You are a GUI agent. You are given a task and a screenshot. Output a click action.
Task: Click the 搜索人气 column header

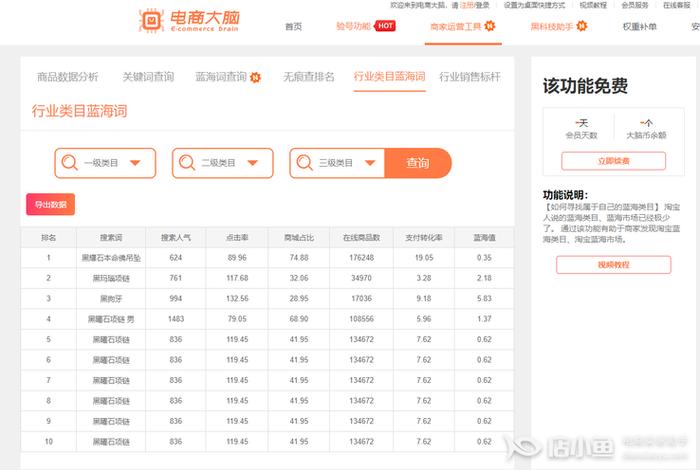[175, 237]
